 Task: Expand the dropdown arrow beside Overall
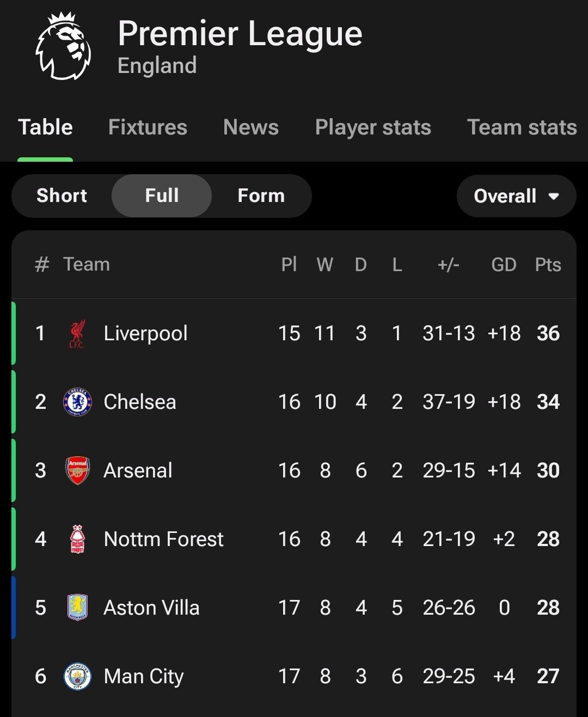point(554,197)
